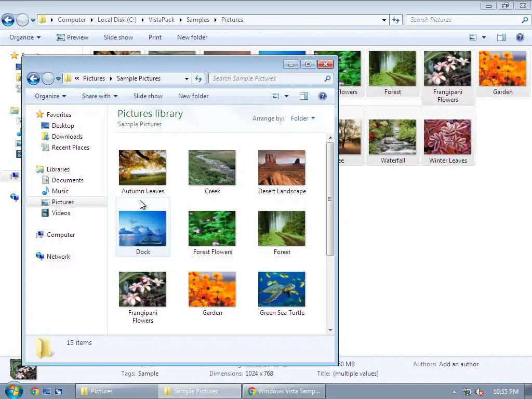Screen dimensions: 532x399
Task: Launch Chrome from quick launch
Action: (x=35, y=391)
